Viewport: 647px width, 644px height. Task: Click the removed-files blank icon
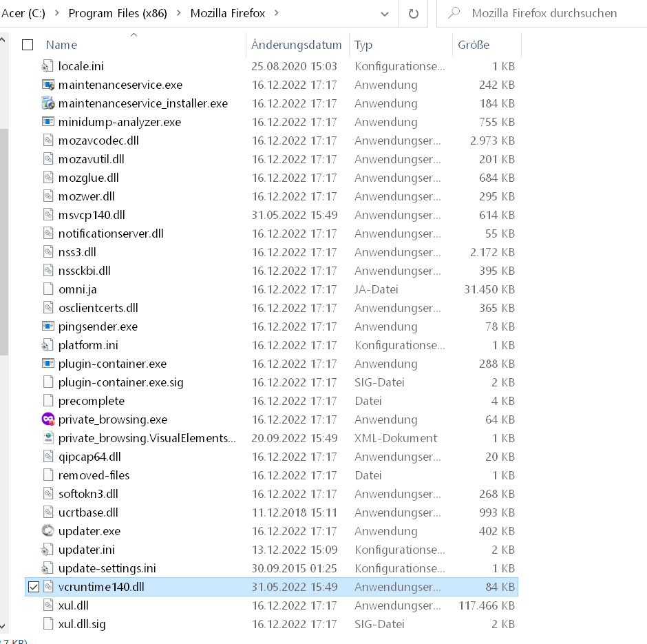48,475
